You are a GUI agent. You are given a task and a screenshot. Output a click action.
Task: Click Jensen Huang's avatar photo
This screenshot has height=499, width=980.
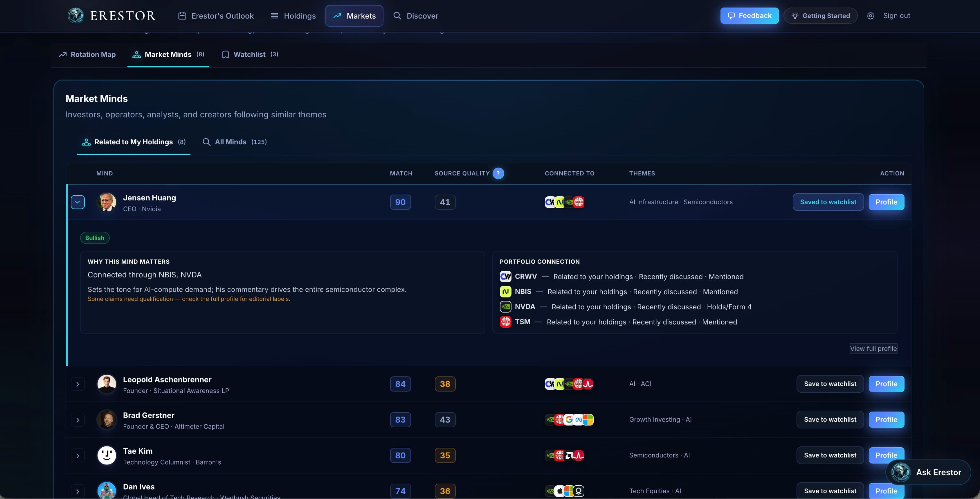107,202
